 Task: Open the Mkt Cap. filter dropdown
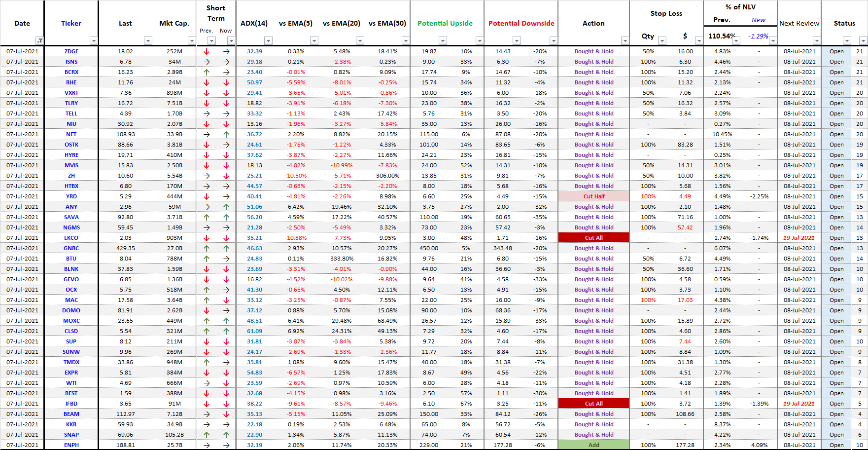(x=192, y=40)
